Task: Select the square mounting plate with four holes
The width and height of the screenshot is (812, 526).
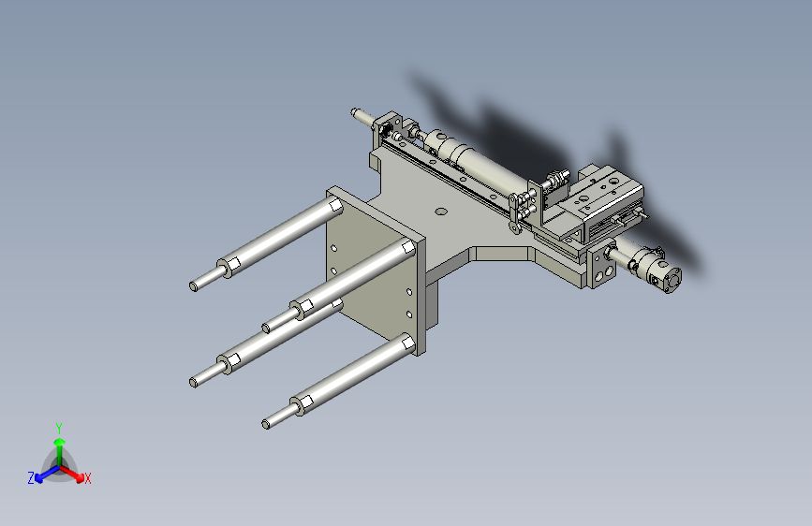Action: [376, 270]
